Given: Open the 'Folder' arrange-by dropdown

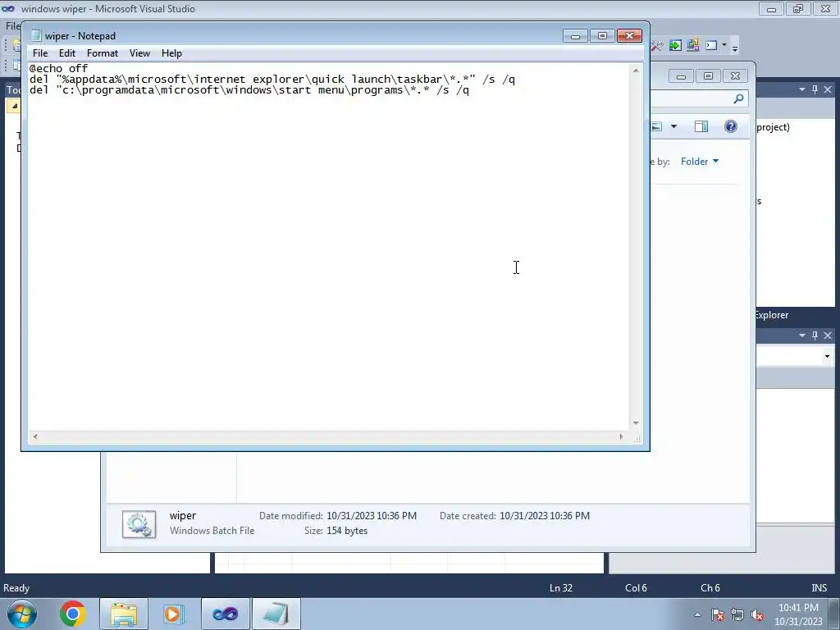Looking at the screenshot, I should coord(700,162).
